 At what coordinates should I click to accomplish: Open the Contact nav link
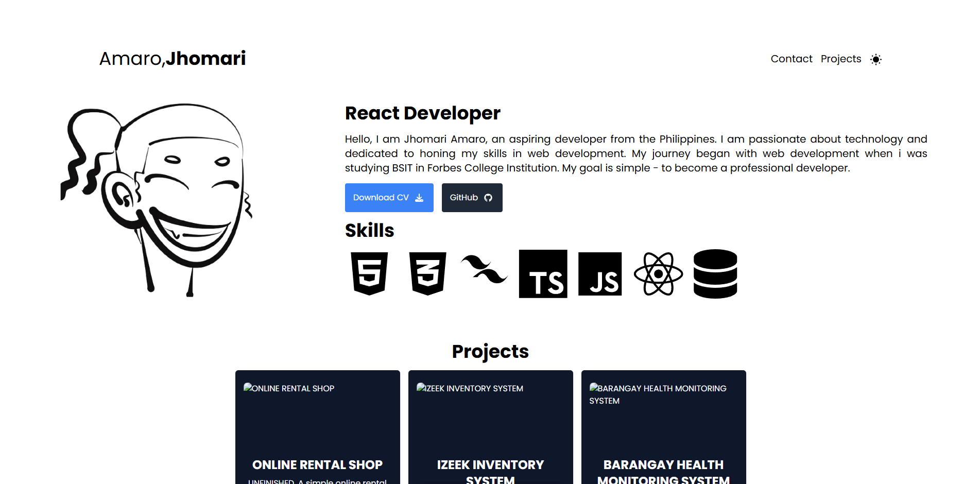791,59
